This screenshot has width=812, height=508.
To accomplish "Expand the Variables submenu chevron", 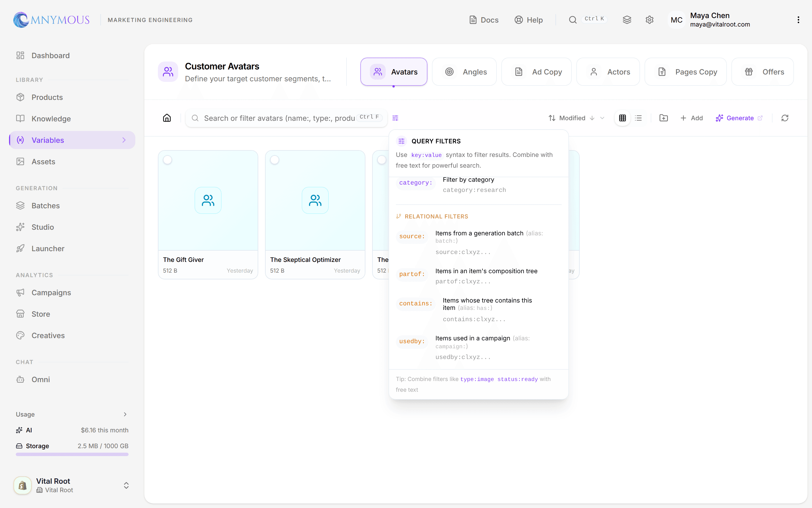I will [124, 140].
